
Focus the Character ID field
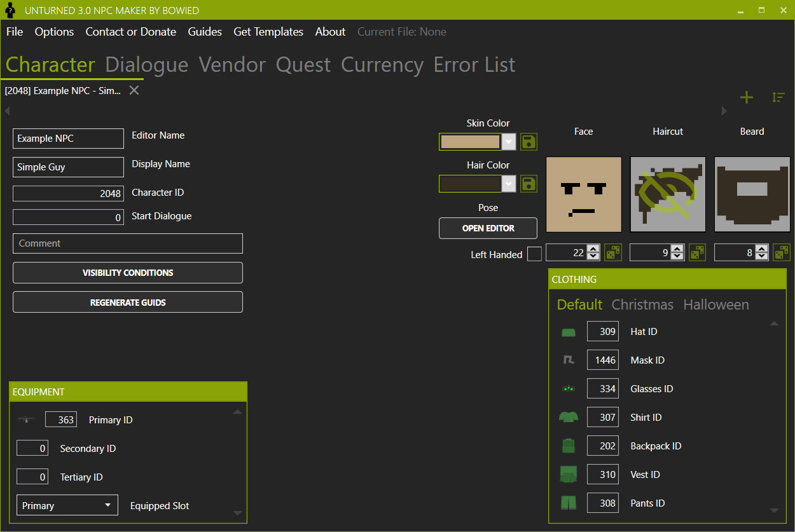68,193
